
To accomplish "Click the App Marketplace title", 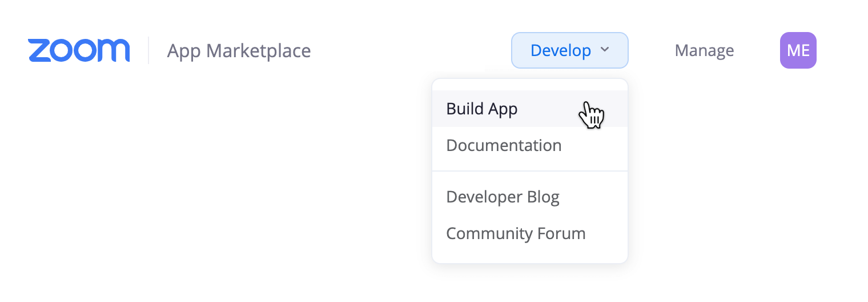I will [239, 51].
